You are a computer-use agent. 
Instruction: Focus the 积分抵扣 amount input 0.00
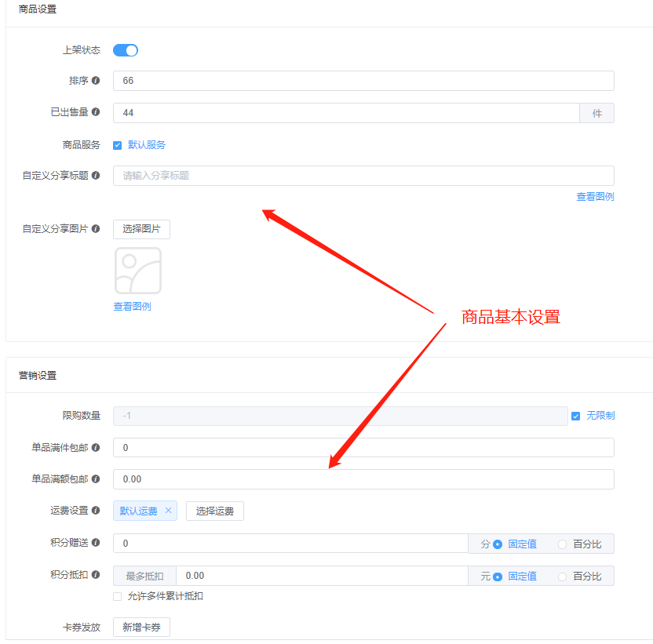(322, 576)
